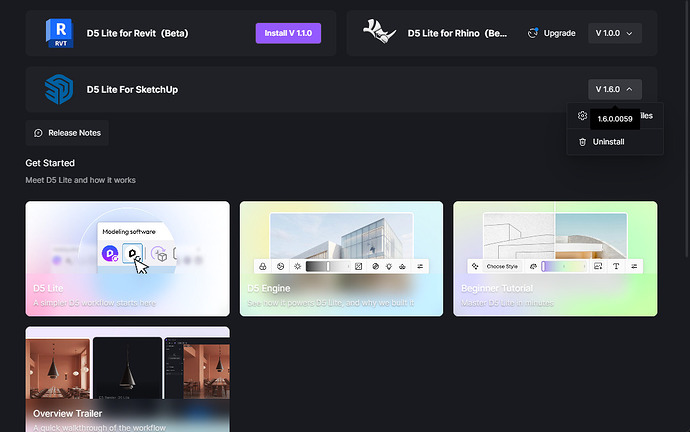Open Release Notes
The image size is (690, 432).
tap(67, 133)
